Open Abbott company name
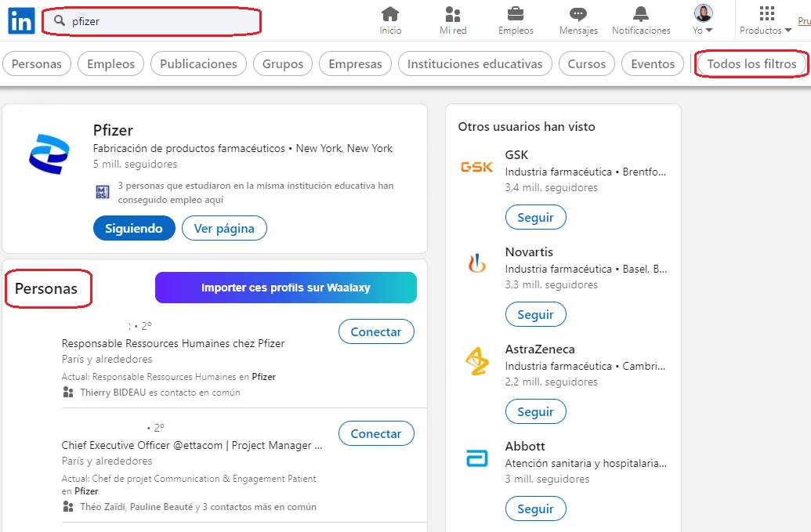This screenshot has width=811, height=532. [525, 446]
